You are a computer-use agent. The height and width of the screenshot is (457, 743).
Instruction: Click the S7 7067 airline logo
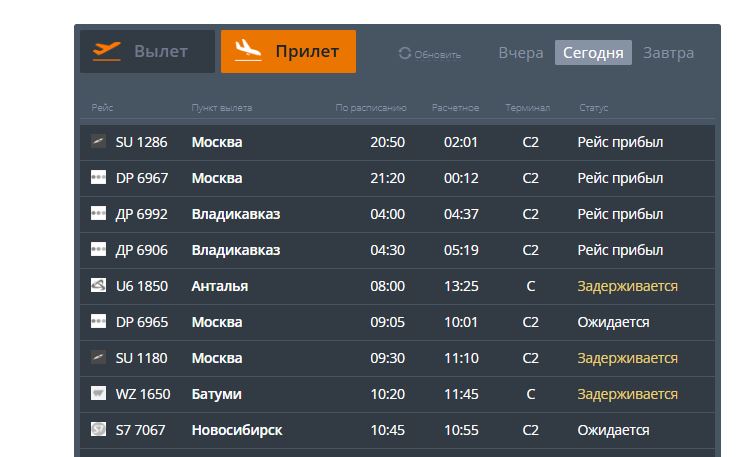[x=98, y=430]
